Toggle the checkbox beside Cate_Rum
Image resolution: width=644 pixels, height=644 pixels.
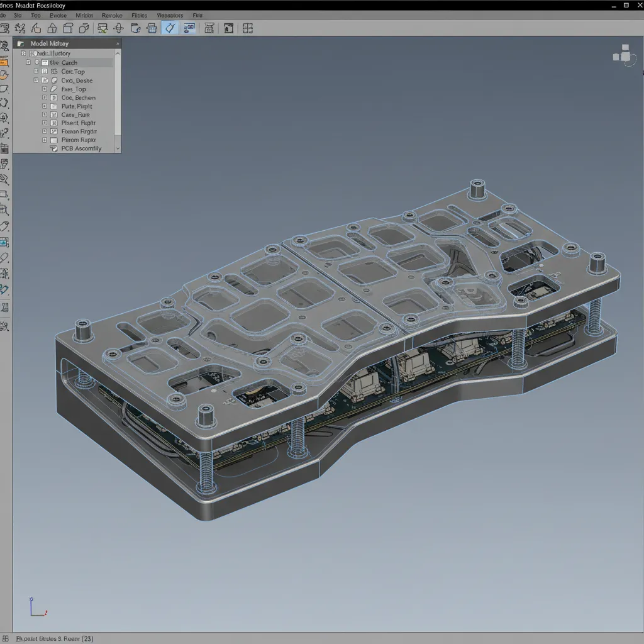coord(45,115)
